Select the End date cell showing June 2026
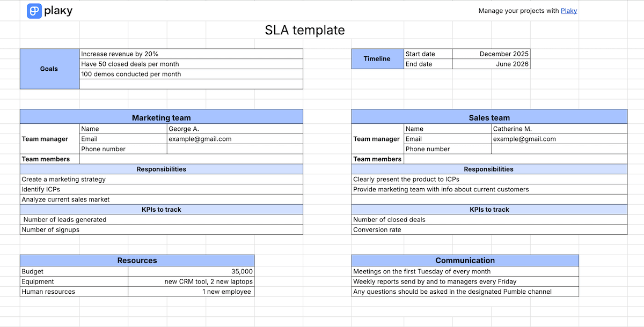644x327 pixels. [x=491, y=64]
